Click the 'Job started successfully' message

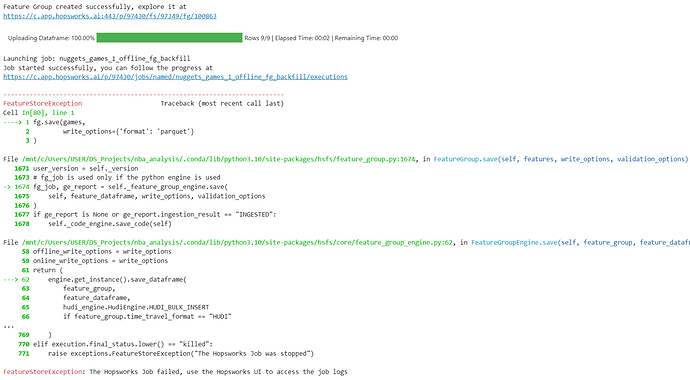point(108,68)
